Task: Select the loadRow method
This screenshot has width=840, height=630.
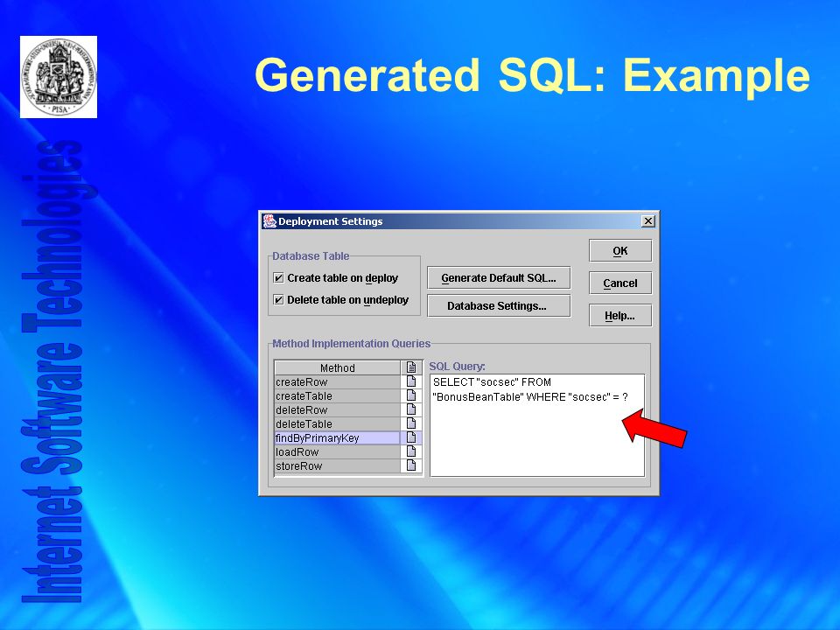Action: [x=338, y=451]
